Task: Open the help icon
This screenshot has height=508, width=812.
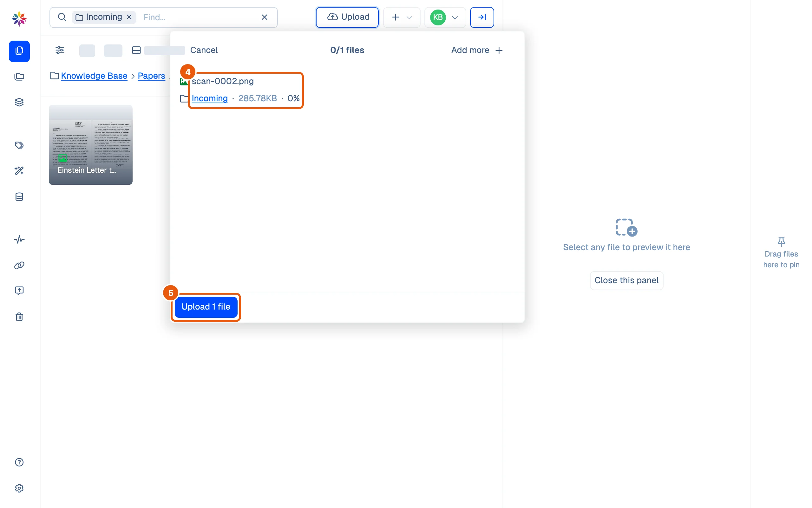Action: click(x=19, y=462)
